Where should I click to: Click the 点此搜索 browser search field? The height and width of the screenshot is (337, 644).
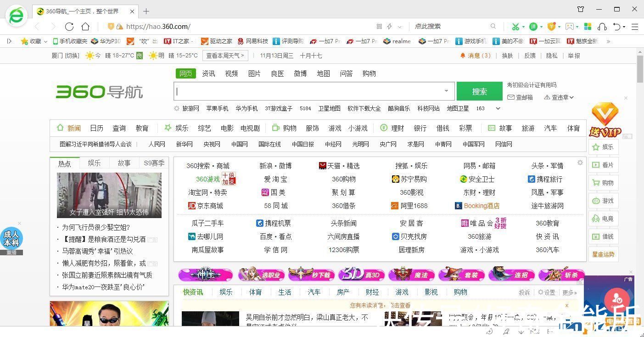tap(450, 27)
